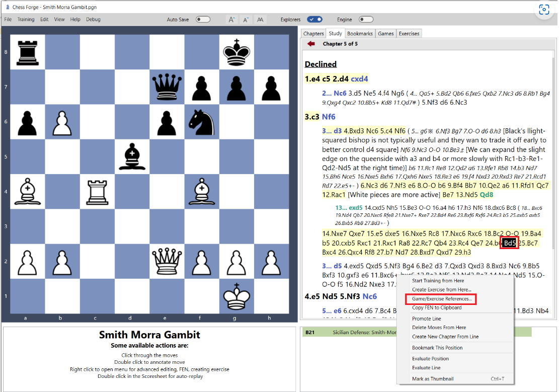Screen dimensions: 559x392
Task: Open the Training menu
Action: point(26,19)
